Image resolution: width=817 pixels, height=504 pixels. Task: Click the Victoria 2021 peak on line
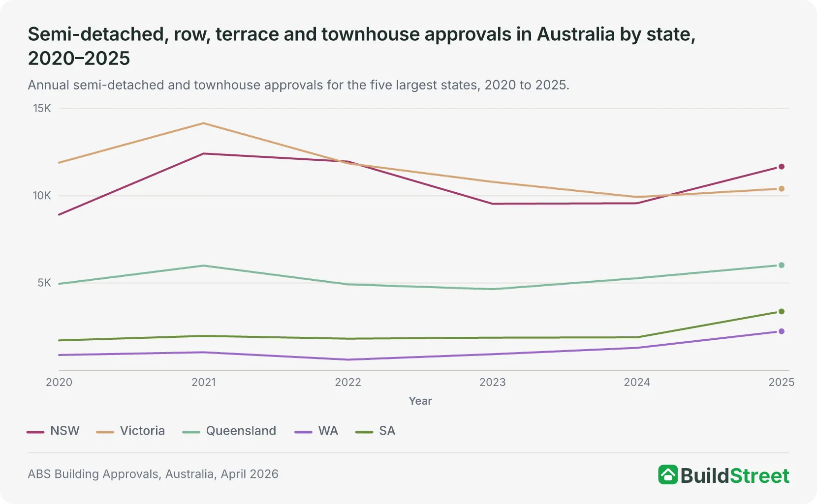pyautogui.click(x=203, y=123)
